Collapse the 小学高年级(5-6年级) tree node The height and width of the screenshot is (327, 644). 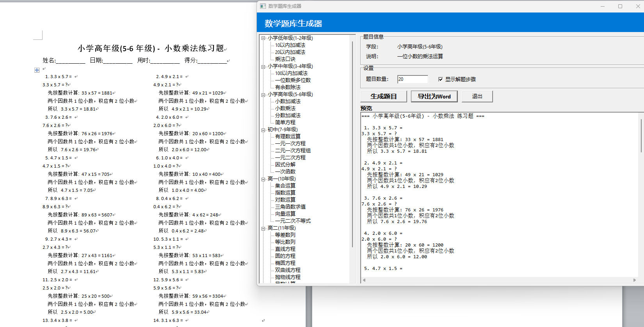click(x=263, y=95)
